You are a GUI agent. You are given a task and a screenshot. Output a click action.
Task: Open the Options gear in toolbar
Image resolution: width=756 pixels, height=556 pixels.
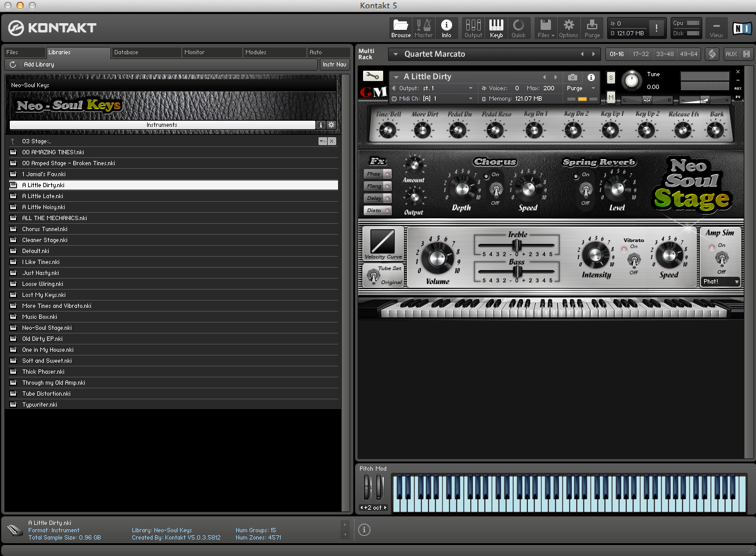(569, 28)
